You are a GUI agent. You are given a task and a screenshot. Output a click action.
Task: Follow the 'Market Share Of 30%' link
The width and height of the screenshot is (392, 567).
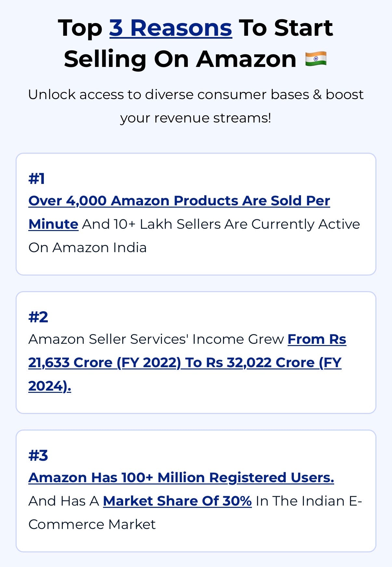click(177, 501)
